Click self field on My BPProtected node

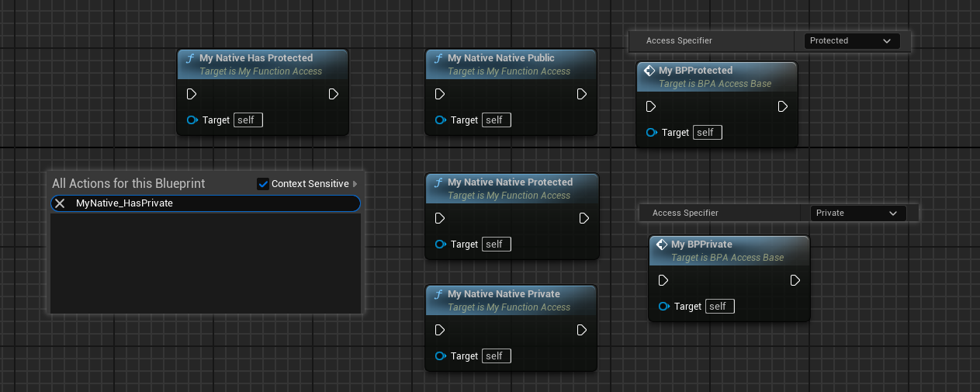pyautogui.click(x=707, y=133)
